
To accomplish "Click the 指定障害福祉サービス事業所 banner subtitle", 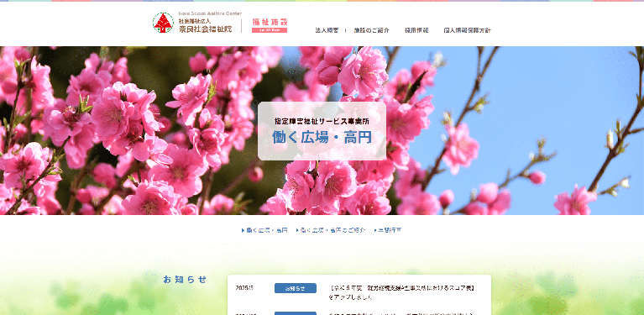I will click(322, 121).
